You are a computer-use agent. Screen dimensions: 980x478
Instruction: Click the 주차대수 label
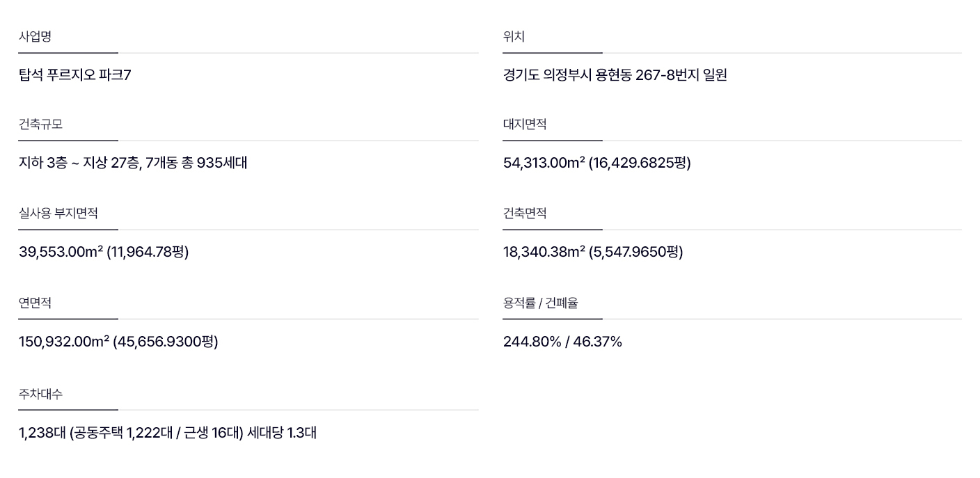pos(40,395)
